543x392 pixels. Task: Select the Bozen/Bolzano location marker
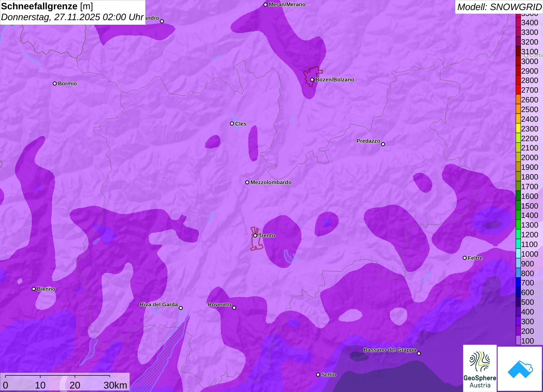tap(312, 79)
